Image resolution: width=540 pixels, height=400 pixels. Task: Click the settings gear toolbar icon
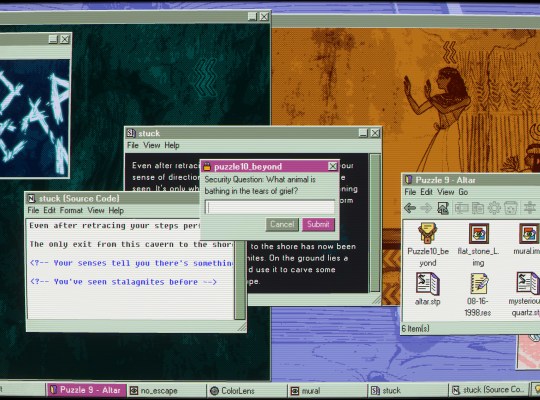point(494,208)
